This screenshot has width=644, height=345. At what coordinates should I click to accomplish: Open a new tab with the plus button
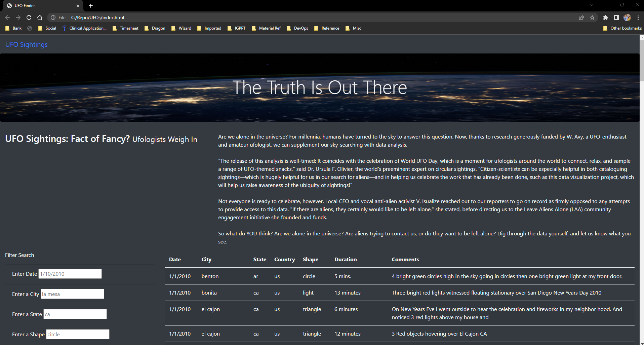pos(90,5)
